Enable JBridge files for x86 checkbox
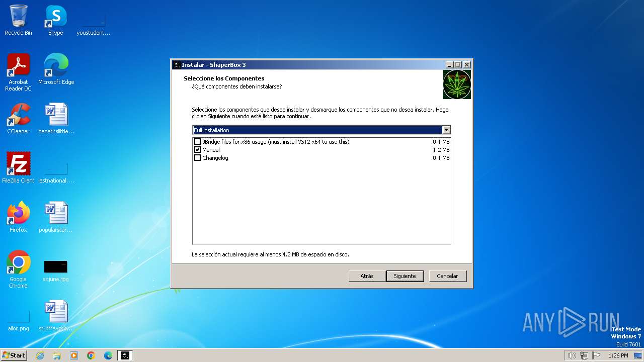This screenshot has width=644, height=362. point(197,142)
